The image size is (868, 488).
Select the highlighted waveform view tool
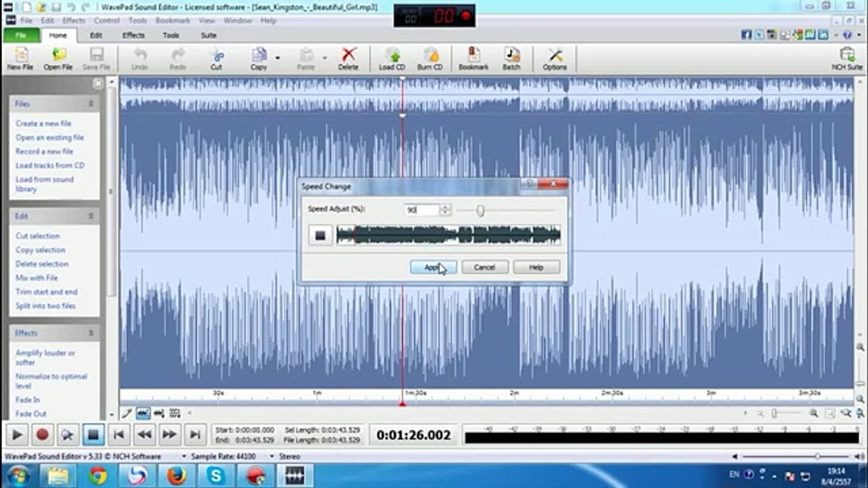pos(143,413)
